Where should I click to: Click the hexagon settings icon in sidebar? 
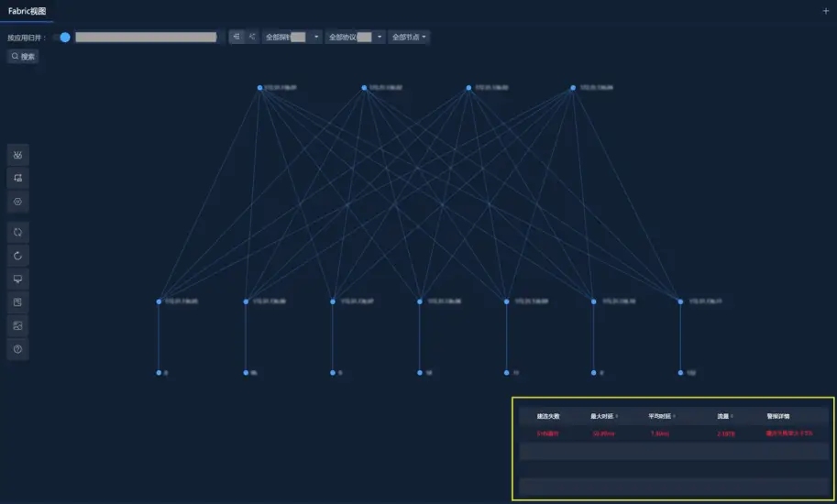17,201
